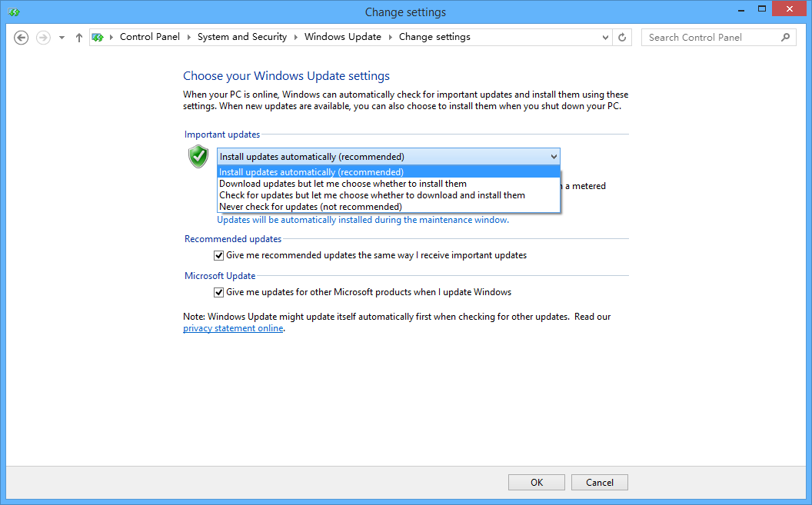Open address bar history dropdown

605,37
